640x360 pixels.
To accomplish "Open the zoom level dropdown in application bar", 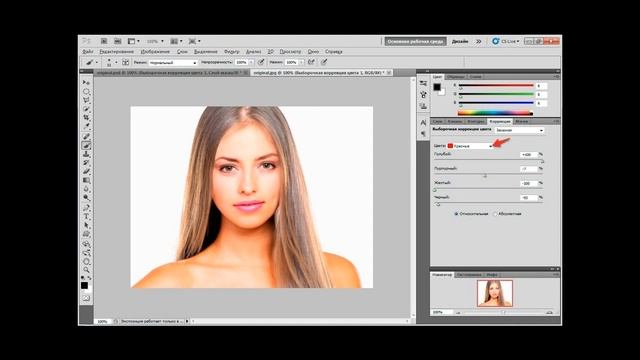I will 155,41.
